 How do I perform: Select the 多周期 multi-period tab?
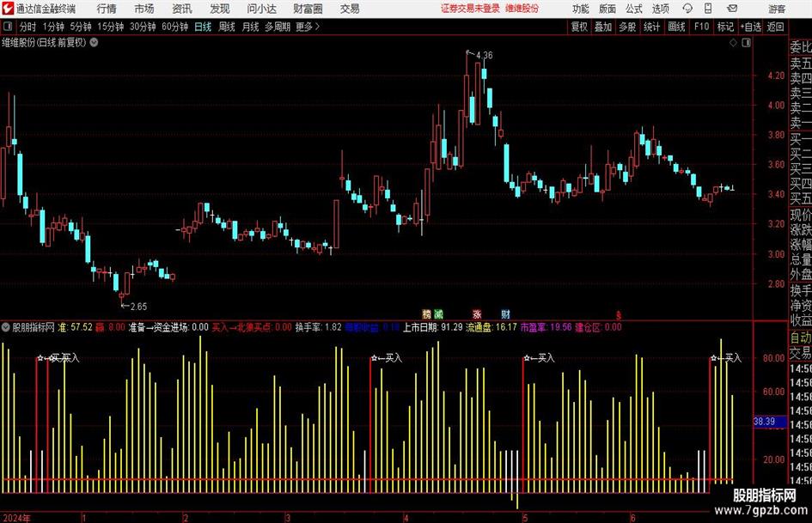click(x=278, y=27)
